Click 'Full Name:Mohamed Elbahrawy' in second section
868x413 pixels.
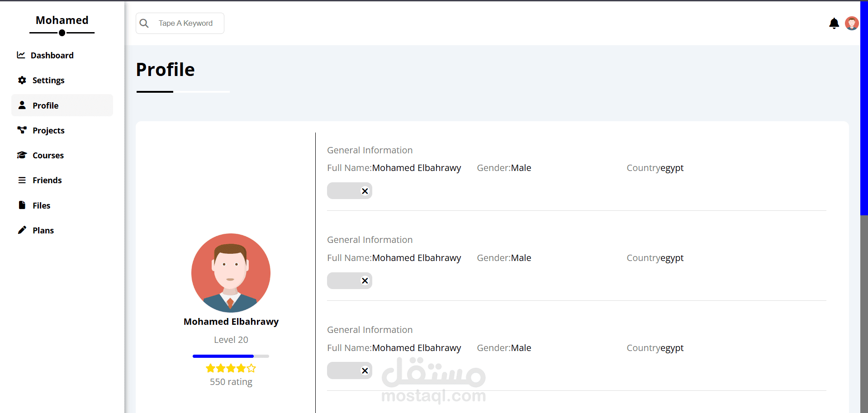coord(394,258)
